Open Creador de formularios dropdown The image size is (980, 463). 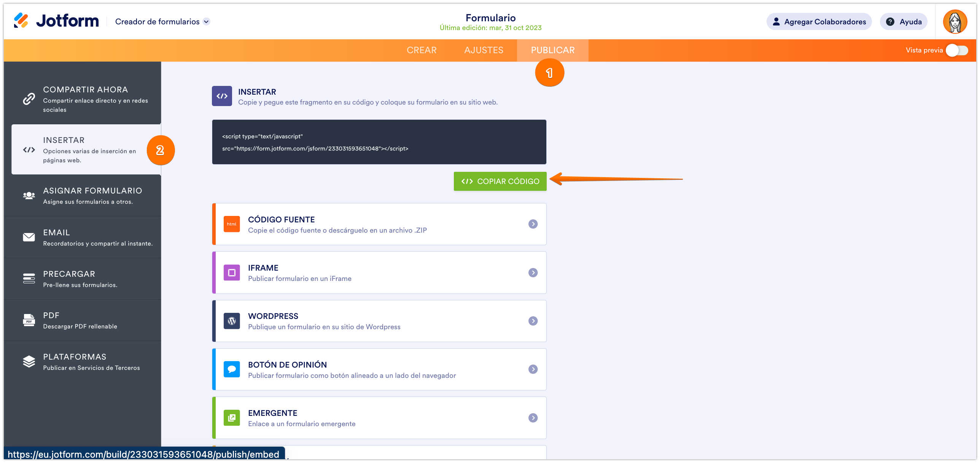pos(206,22)
